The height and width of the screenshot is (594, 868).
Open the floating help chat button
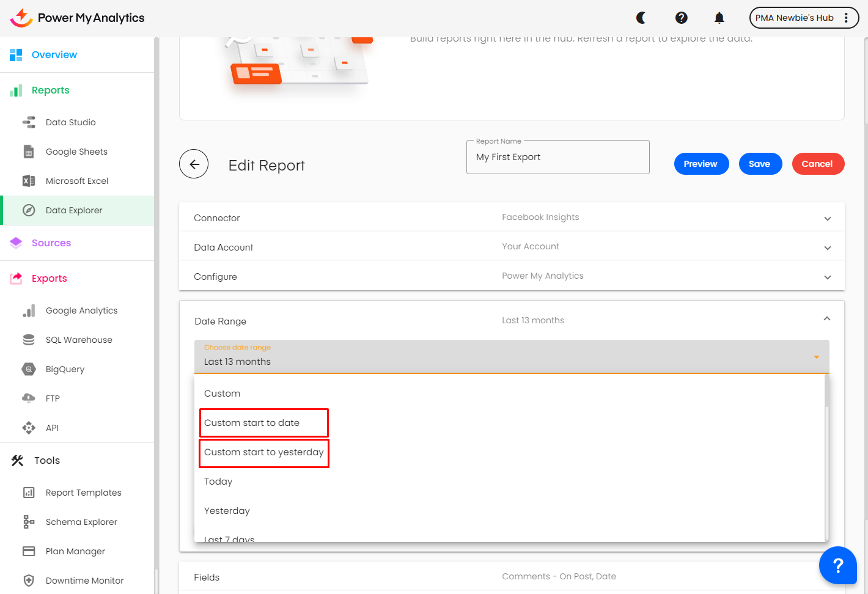[838, 565]
